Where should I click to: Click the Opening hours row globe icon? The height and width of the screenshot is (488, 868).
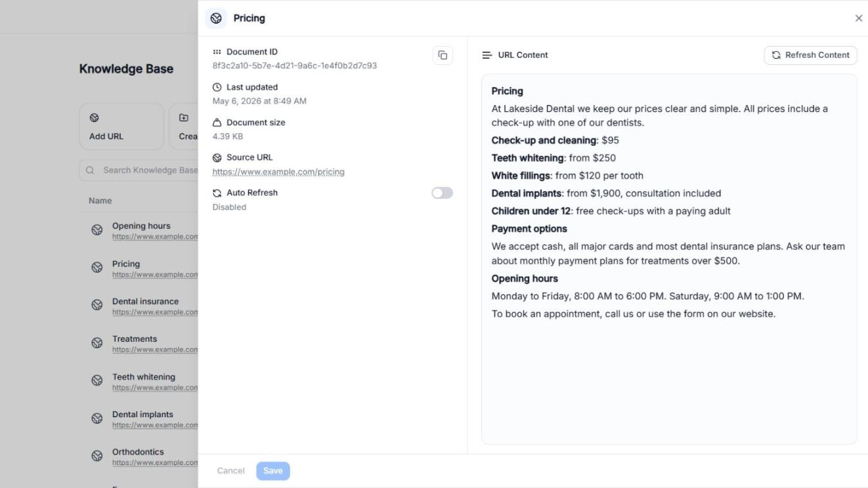tap(97, 230)
